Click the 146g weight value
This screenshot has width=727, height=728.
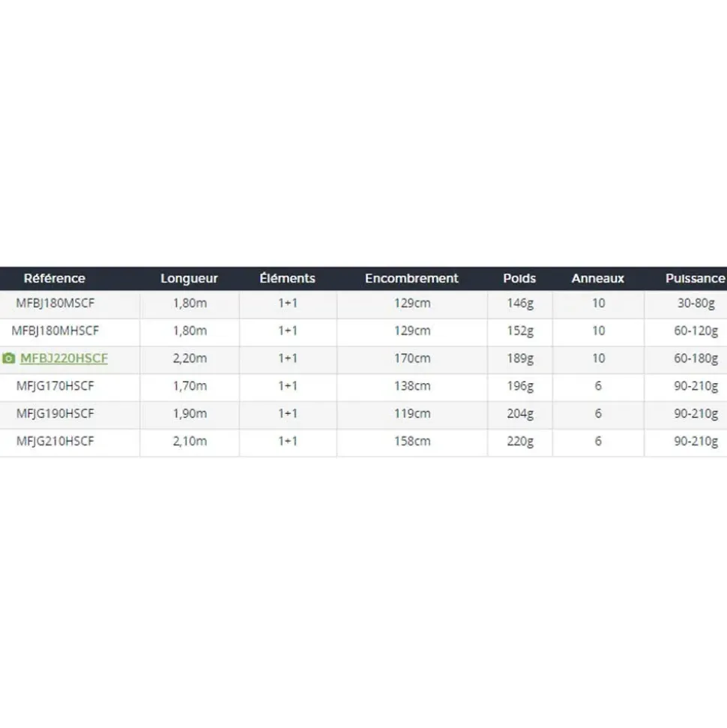tap(520, 304)
